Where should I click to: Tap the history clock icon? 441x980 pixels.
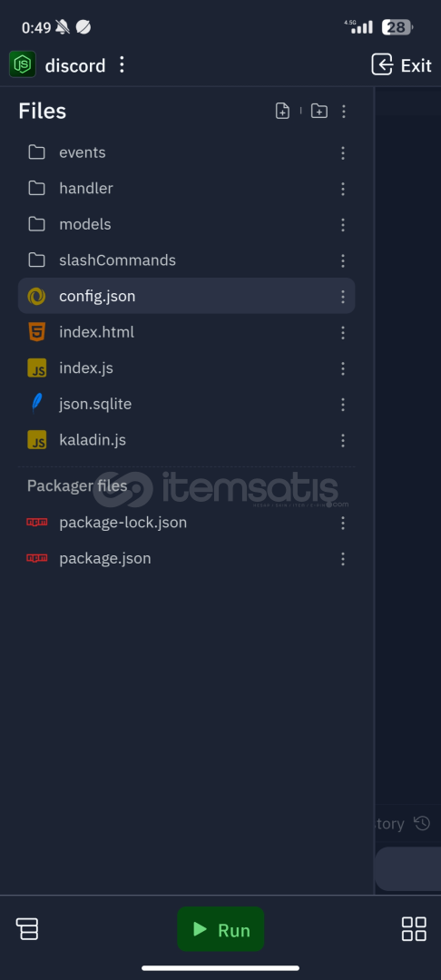pos(422,823)
